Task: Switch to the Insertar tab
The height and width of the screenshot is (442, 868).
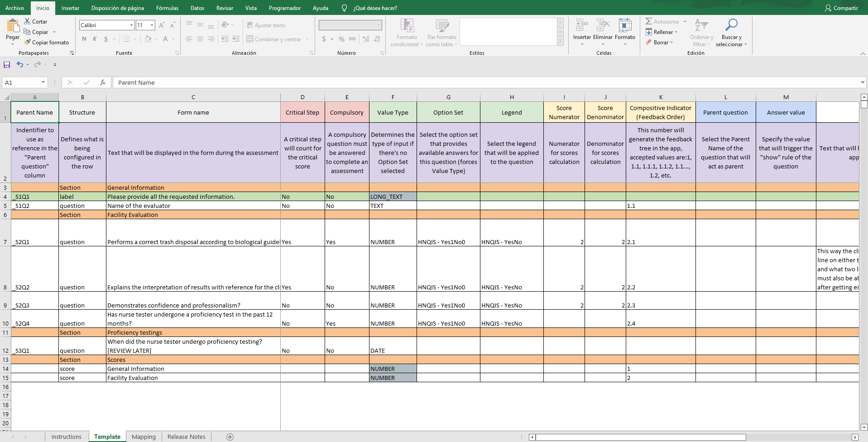Action: pyautogui.click(x=70, y=8)
